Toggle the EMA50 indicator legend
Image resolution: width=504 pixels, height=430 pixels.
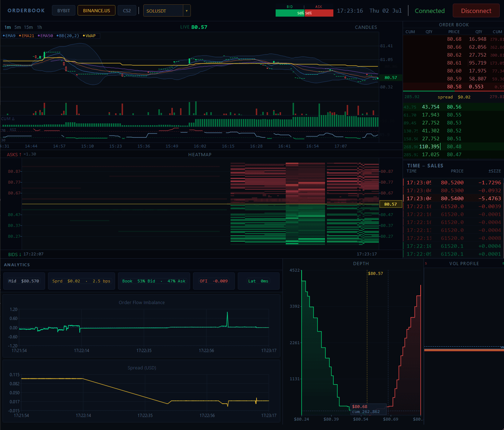[45, 36]
